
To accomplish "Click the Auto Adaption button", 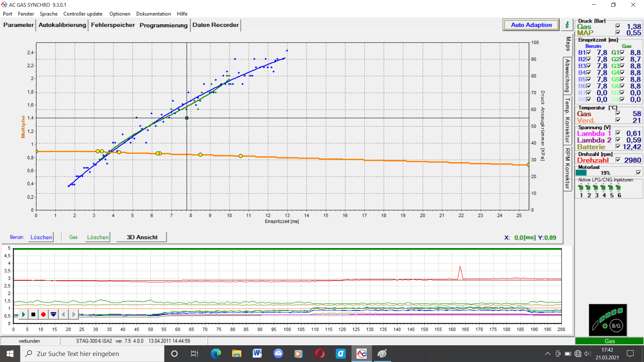I will [531, 25].
